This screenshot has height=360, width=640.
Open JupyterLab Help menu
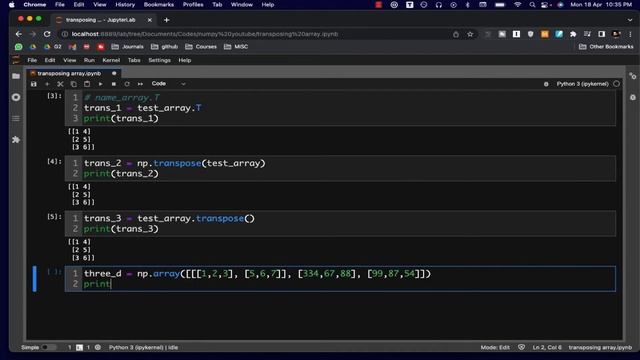click(184, 60)
